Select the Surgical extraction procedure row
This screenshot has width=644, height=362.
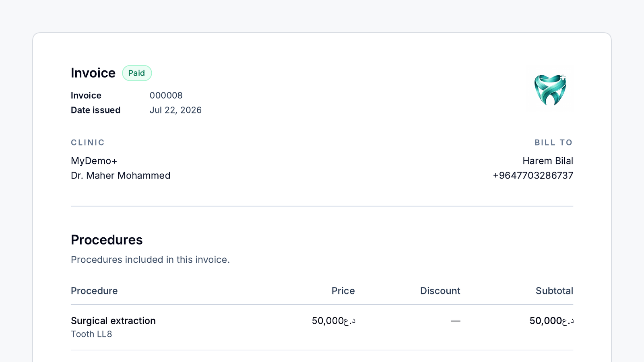[322, 327]
